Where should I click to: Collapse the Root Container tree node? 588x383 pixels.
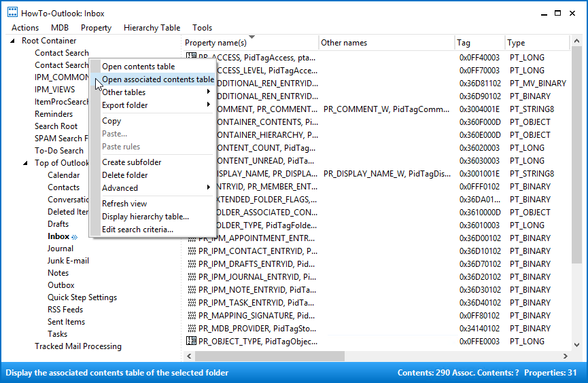coord(12,41)
